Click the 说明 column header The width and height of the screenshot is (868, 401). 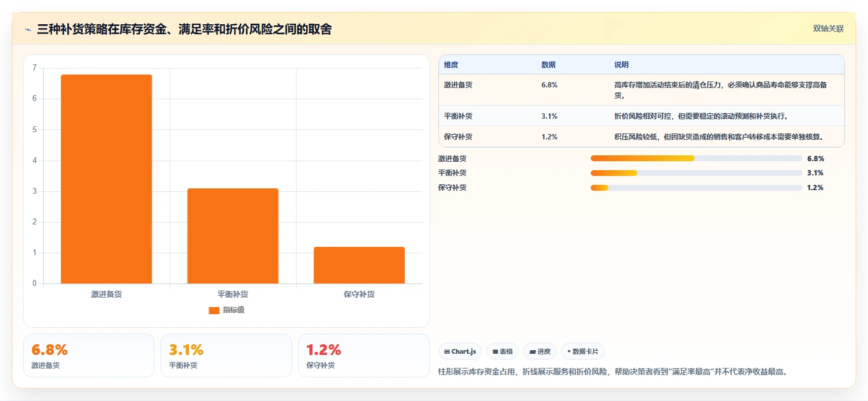pyautogui.click(x=621, y=65)
